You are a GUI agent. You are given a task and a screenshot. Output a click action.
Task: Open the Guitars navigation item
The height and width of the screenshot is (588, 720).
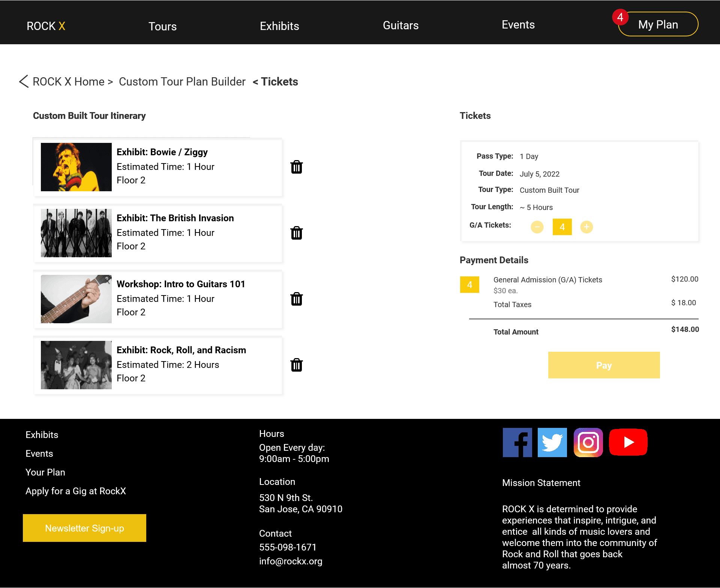[400, 25]
